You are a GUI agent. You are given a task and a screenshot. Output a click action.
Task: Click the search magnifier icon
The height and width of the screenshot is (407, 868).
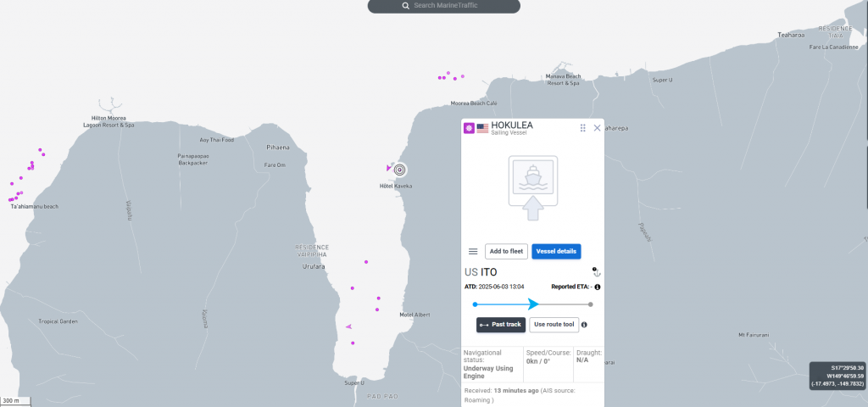[406, 6]
